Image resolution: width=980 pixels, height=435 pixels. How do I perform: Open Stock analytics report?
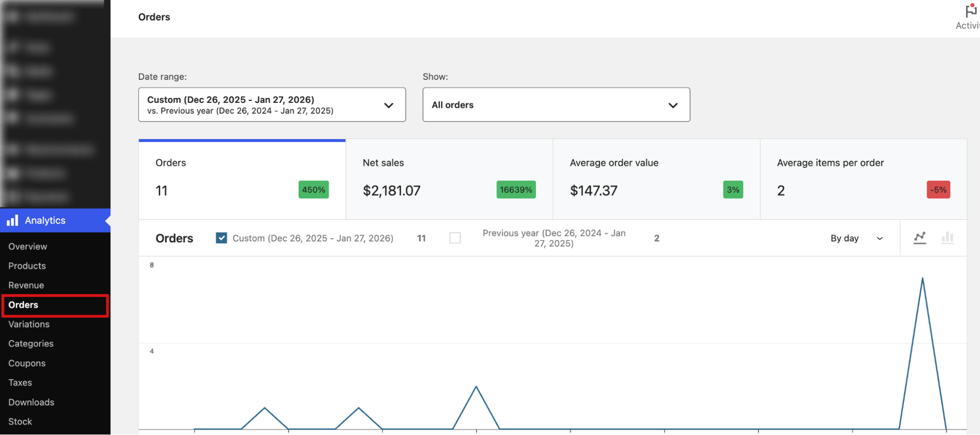click(x=20, y=422)
